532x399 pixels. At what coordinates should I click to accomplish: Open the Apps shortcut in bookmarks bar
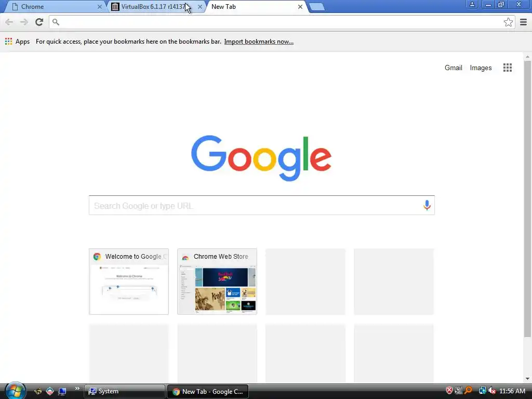pyautogui.click(x=17, y=42)
